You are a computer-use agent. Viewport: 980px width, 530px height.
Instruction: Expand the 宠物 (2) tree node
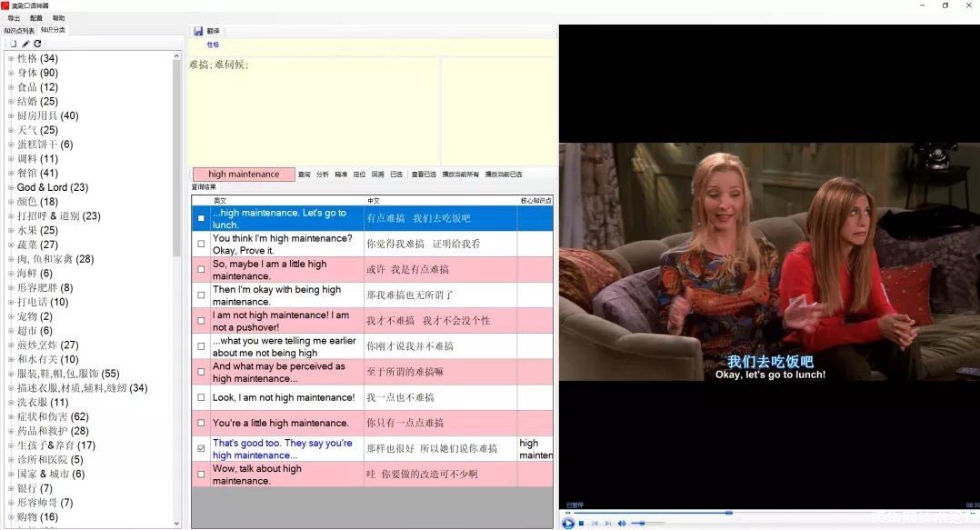point(11,317)
